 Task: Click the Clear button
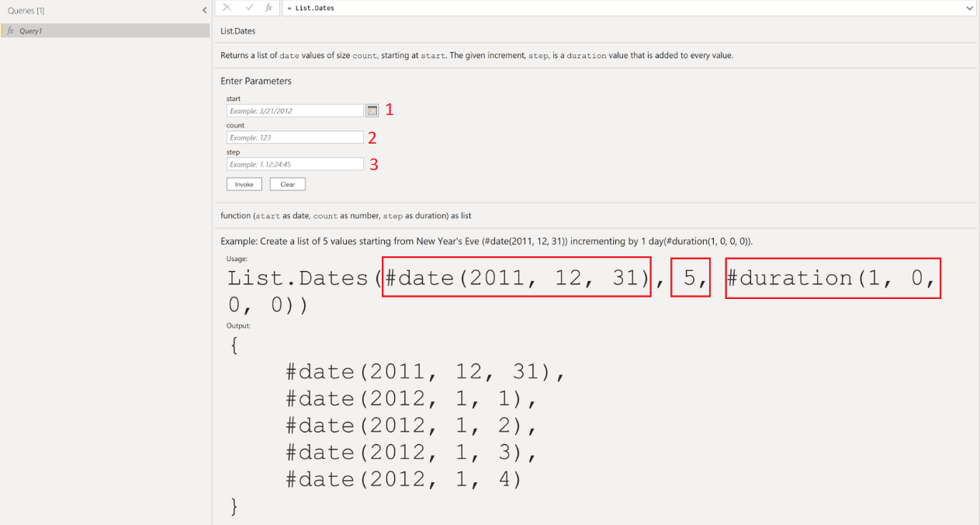(x=288, y=184)
